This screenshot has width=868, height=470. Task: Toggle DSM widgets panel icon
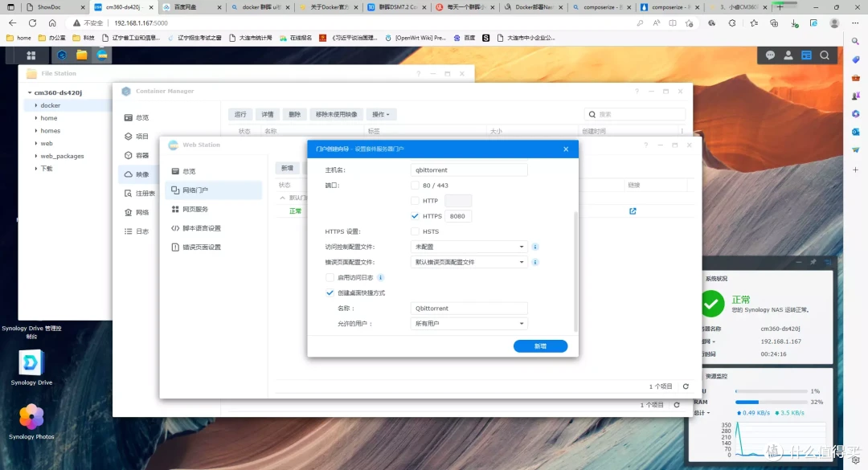807,55
